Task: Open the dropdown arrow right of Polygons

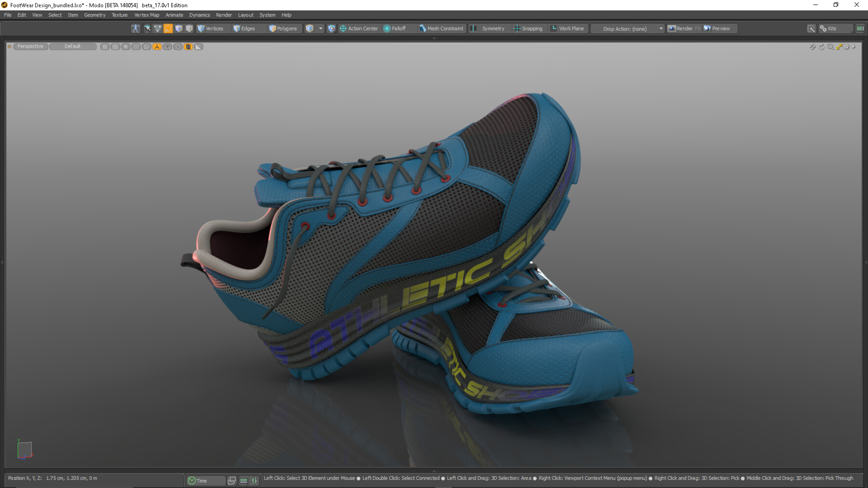Action: click(x=321, y=28)
